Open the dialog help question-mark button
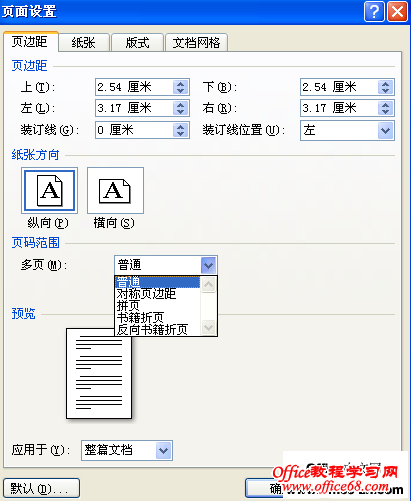This screenshot has width=411, height=501. point(374,12)
